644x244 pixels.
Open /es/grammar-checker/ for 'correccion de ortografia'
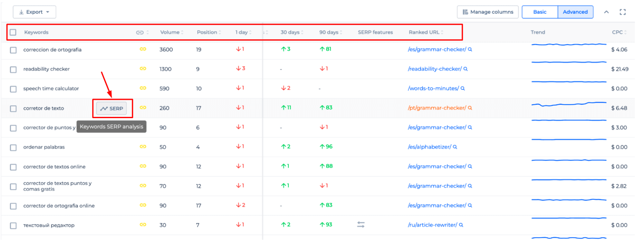click(437, 49)
